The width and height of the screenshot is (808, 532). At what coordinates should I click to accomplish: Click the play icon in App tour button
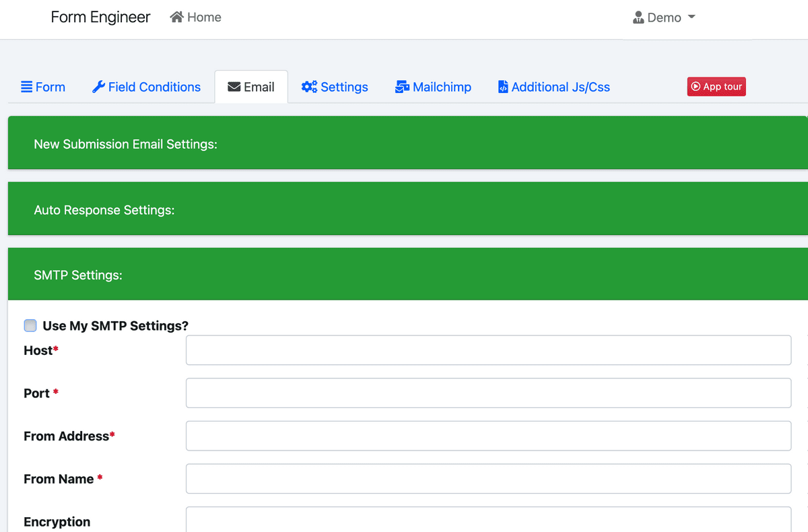(696, 87)
